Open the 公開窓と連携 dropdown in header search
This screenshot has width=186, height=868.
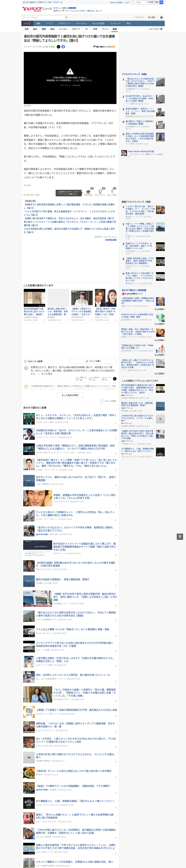(x=153, y=2)
